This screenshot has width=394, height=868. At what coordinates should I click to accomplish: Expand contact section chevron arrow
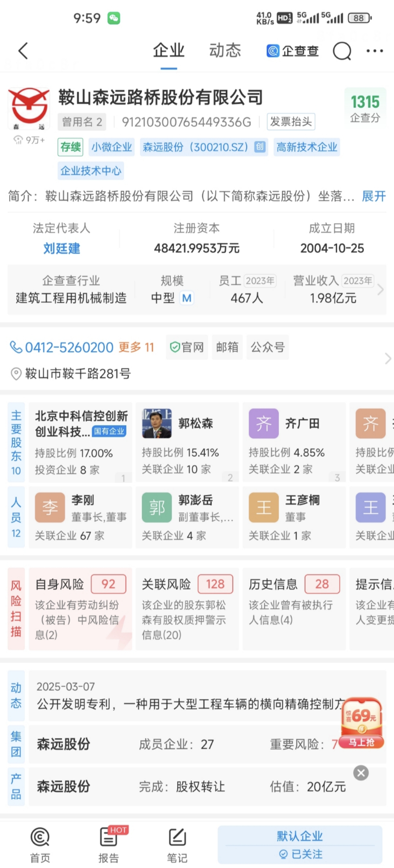point(388,359)
